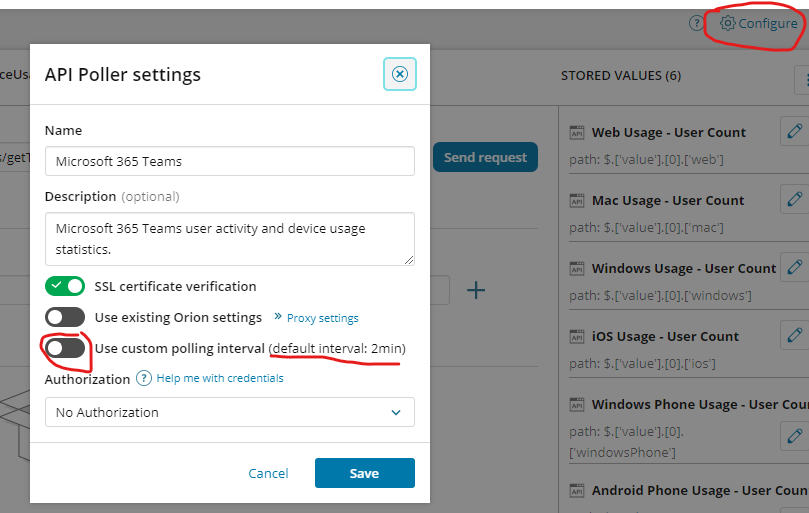Open the Authorization dropdown
The height and width of the screenshot is (513, 809).
230,412
